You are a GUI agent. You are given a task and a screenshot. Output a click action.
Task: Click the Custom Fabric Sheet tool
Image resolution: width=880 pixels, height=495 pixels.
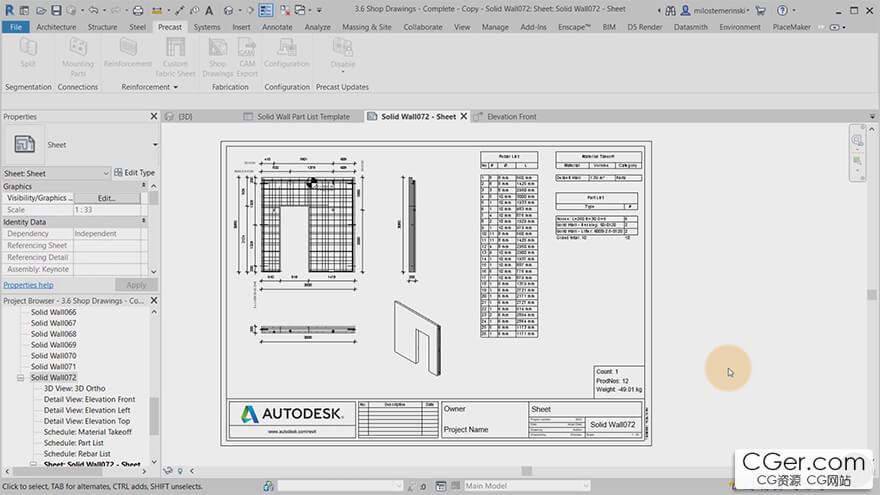176,57
